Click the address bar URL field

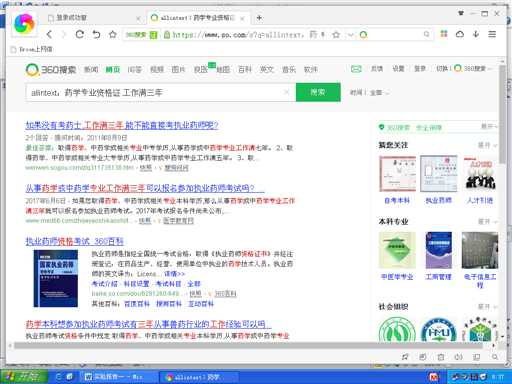[x=238, y=35]
